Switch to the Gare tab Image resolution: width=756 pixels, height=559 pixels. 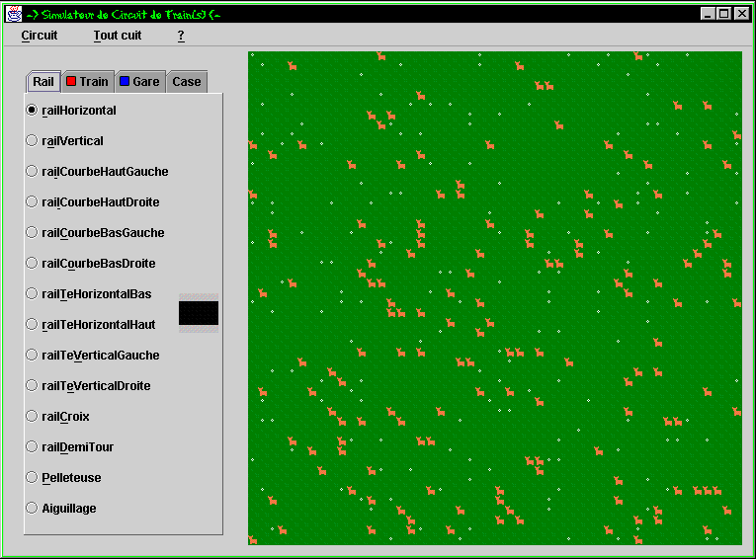point(139,82)
